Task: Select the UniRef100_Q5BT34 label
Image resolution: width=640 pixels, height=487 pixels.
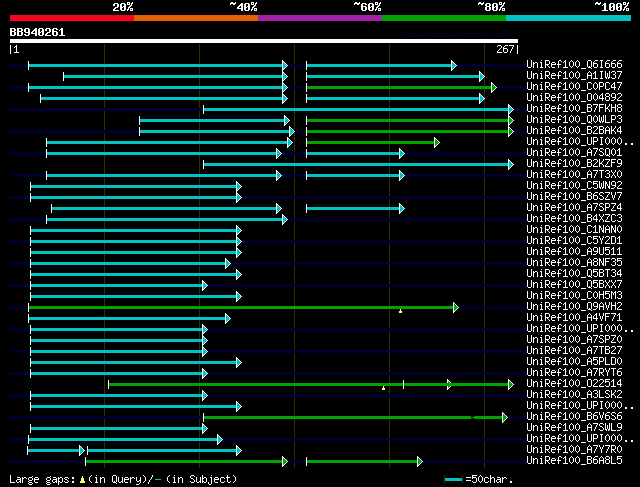Action: coord(574,274)
